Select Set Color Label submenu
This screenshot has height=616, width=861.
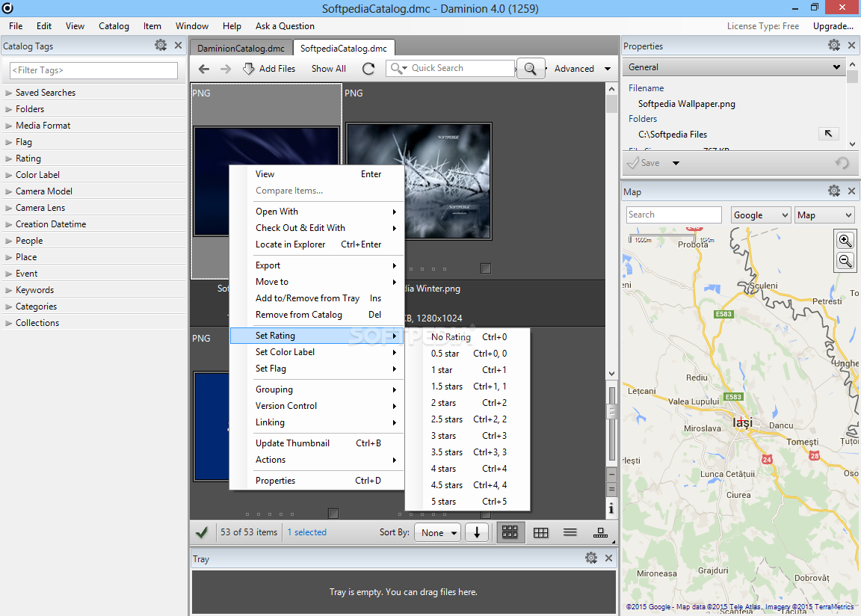[317, 352]
